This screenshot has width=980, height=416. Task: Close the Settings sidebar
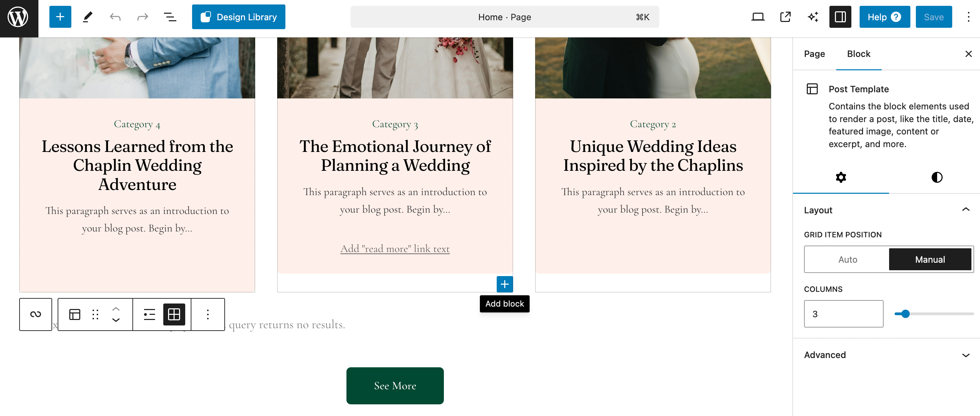click(x=968, y=54)
